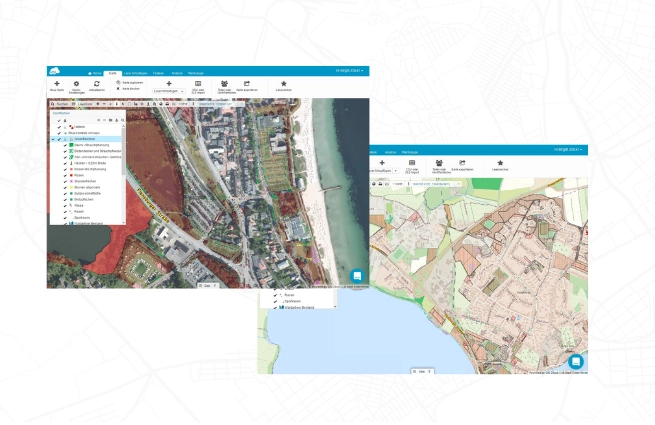Open the user account menu in right window
This screenshot has width=655, height=425.
(568, 150)
